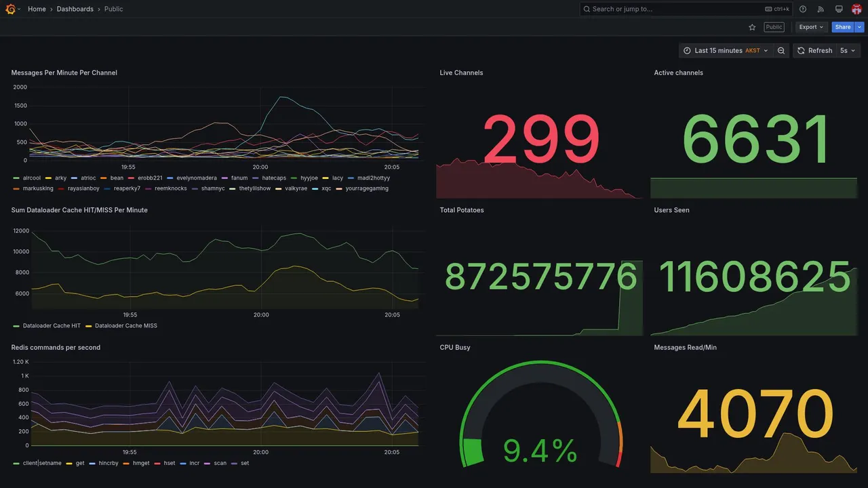This screenshot has width=868, height=488.
Task: Go to Home breadcrumb
Action: [x=37, y=9]
